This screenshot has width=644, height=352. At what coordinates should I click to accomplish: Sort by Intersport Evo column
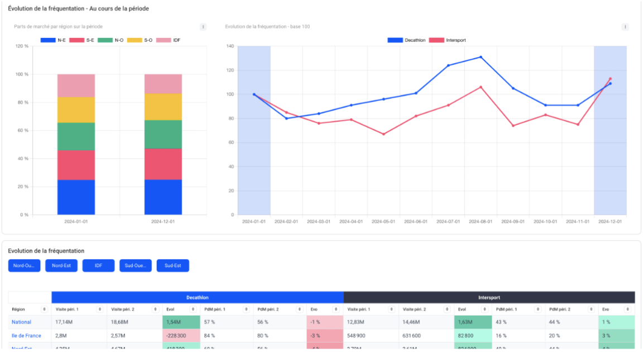628,309
